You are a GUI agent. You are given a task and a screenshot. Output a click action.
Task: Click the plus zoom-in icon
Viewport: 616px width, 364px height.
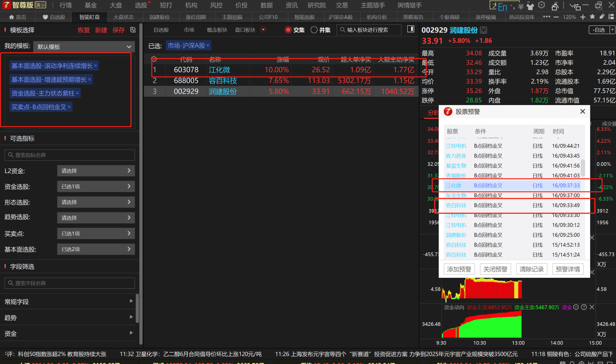(583, 17)
